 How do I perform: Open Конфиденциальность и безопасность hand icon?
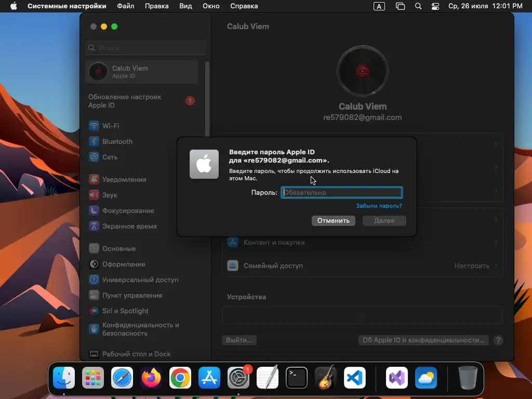tap(94, 329)
